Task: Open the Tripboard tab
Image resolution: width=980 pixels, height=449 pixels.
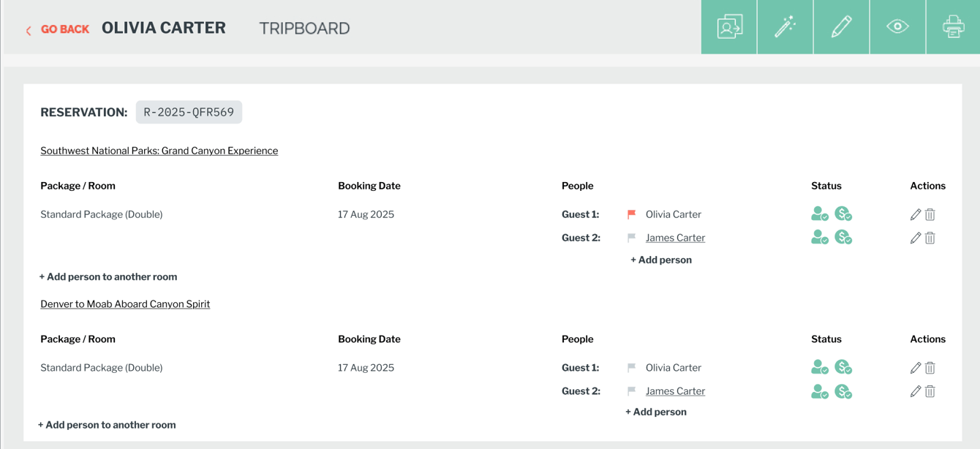Action: [304, 29]
